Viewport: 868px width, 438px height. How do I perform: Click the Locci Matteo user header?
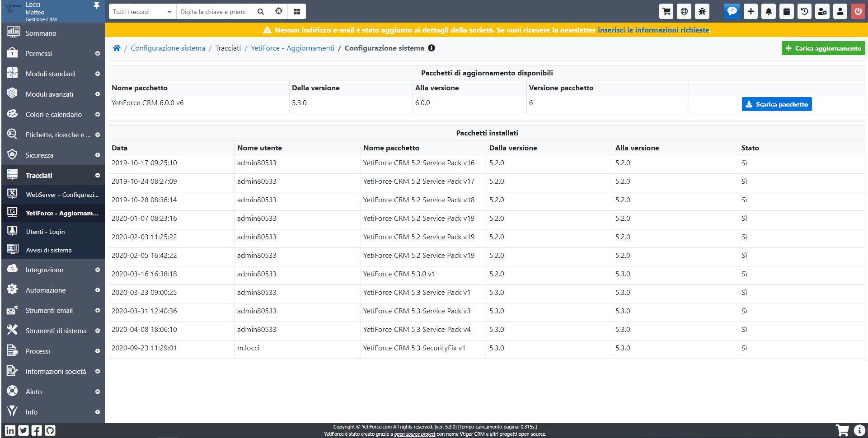(x=41, y=11)
